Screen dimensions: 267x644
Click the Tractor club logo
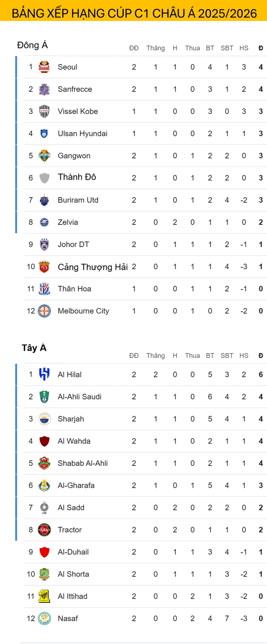coord(44,530)
